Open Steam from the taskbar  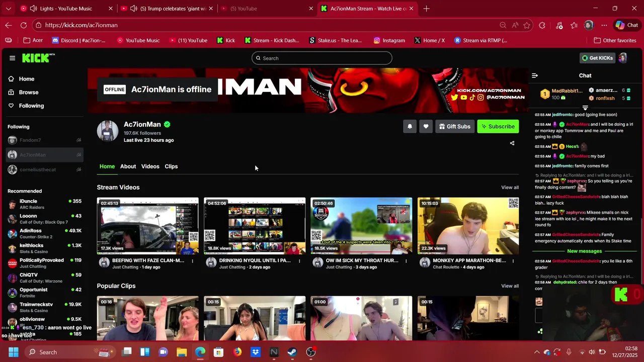click(x=292, y=352)
